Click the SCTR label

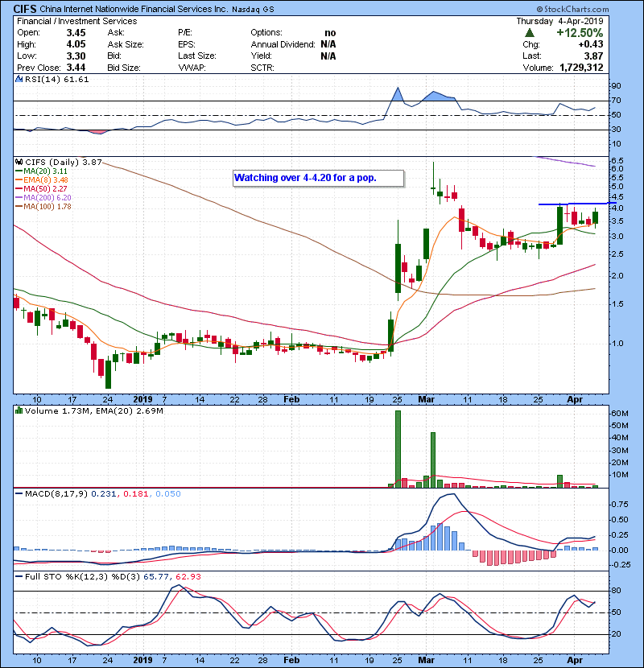(x=262, y=68)
